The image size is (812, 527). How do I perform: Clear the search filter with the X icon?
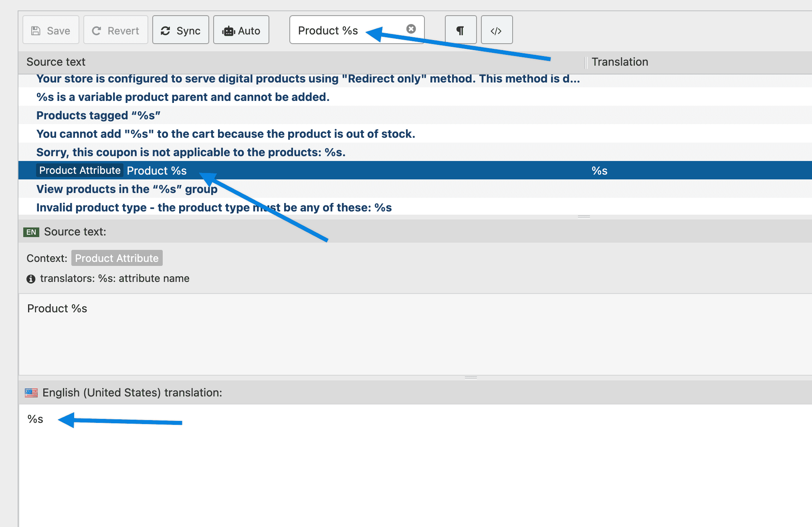(411, 29)
